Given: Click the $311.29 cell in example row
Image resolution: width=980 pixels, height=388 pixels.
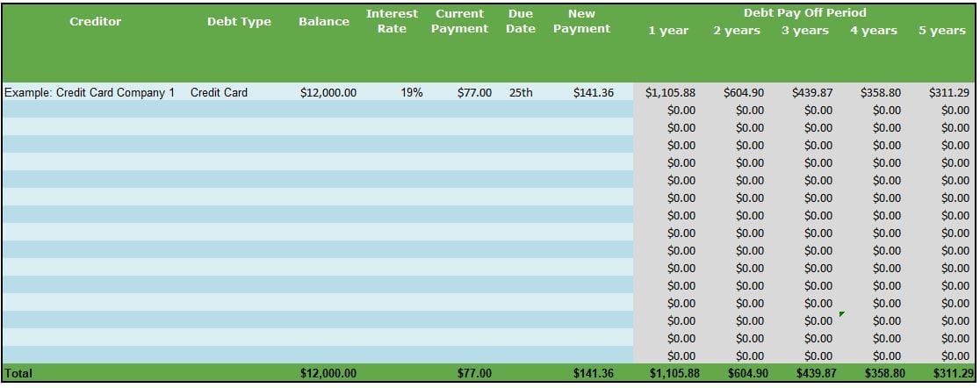Looking at the screenshot, I should point(948,92).
